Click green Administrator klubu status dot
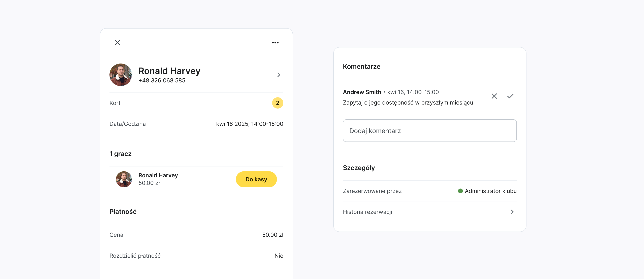 tap(460, 191)
